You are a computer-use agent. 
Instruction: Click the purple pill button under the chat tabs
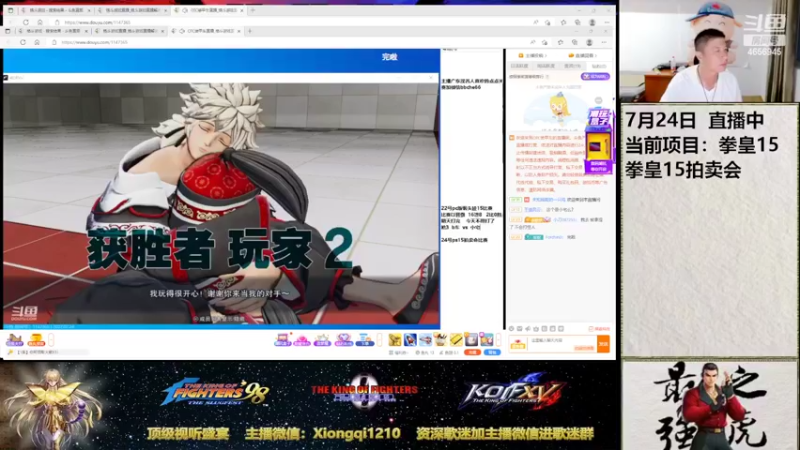point(595,77)
